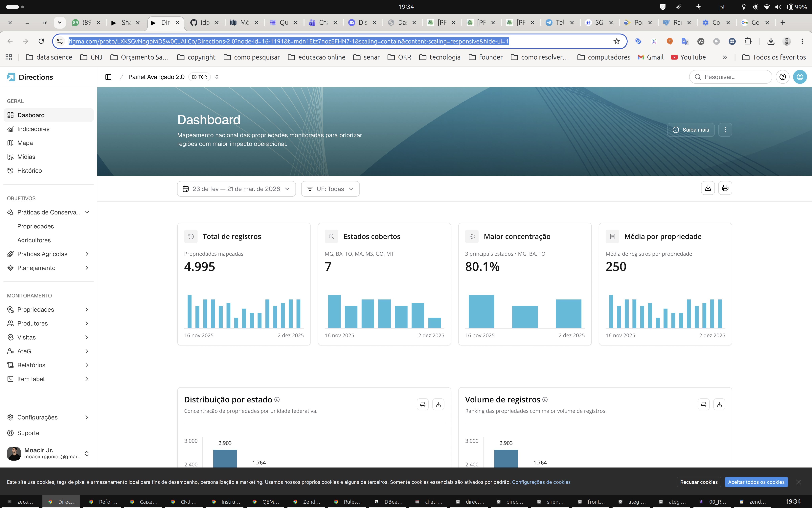Download the Volume de registros chart
Viewport: 812px width, 508px height.
[719, 405]
